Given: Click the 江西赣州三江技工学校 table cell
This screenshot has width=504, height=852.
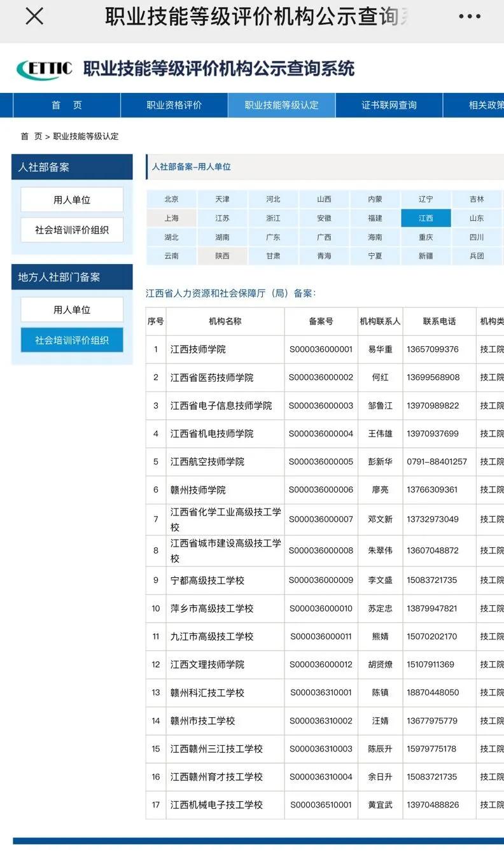Looking at the screenshot, I should click(x=225, y=749).
